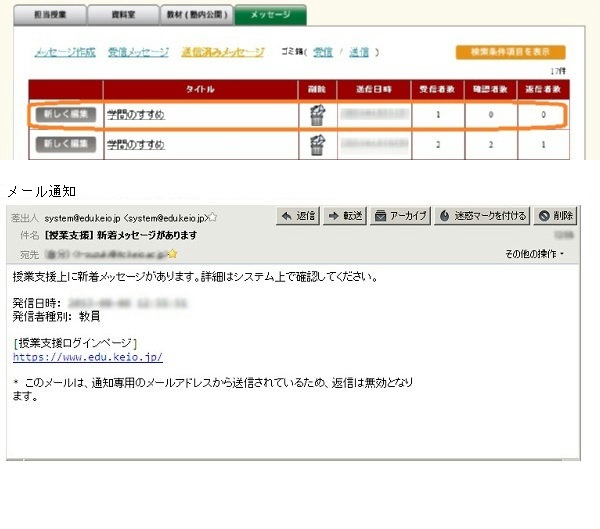Select the メッセージ tab

[x=270, y=15]
